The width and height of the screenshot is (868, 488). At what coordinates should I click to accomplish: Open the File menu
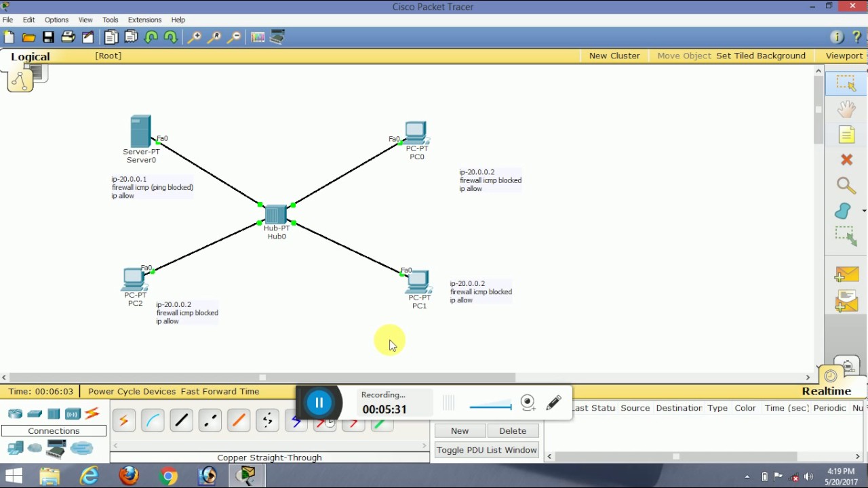click(8, 20)
